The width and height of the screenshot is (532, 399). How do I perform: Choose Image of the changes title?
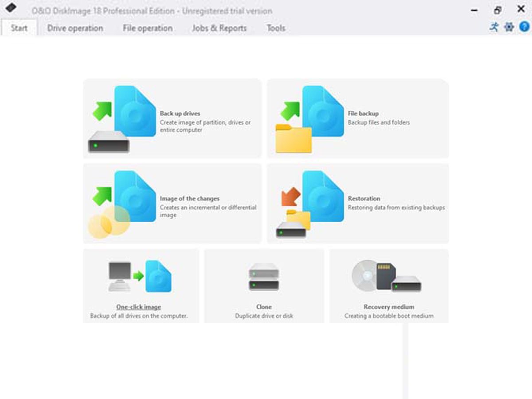pos(190,199)
